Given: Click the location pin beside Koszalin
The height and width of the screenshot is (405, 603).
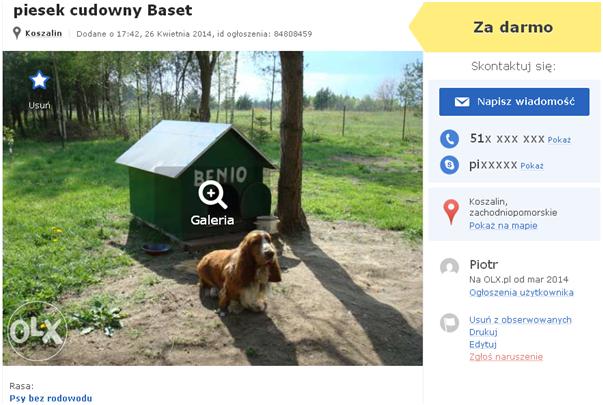Looking at the screenshot, I should coord(17,33).
